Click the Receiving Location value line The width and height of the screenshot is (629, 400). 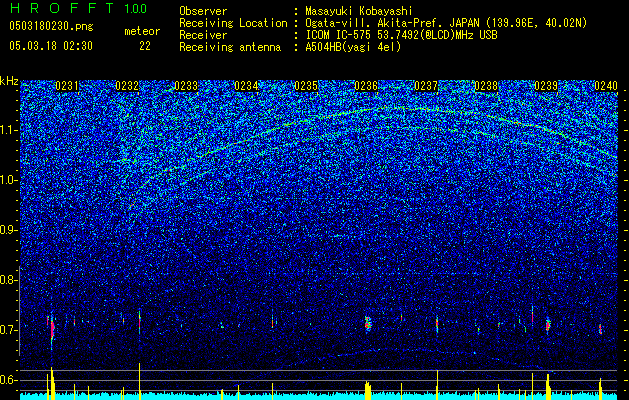(x=446, y=23)
